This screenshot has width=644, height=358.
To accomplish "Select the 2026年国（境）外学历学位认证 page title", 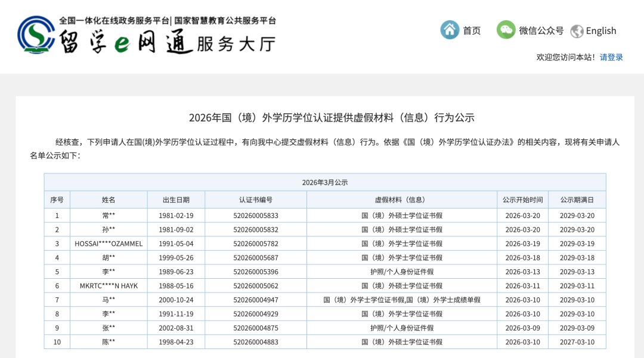I will 332,117.
